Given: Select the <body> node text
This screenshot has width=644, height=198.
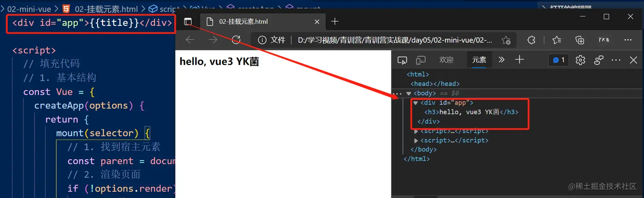Looking at the screenshot, I should (x=425, y=93).
